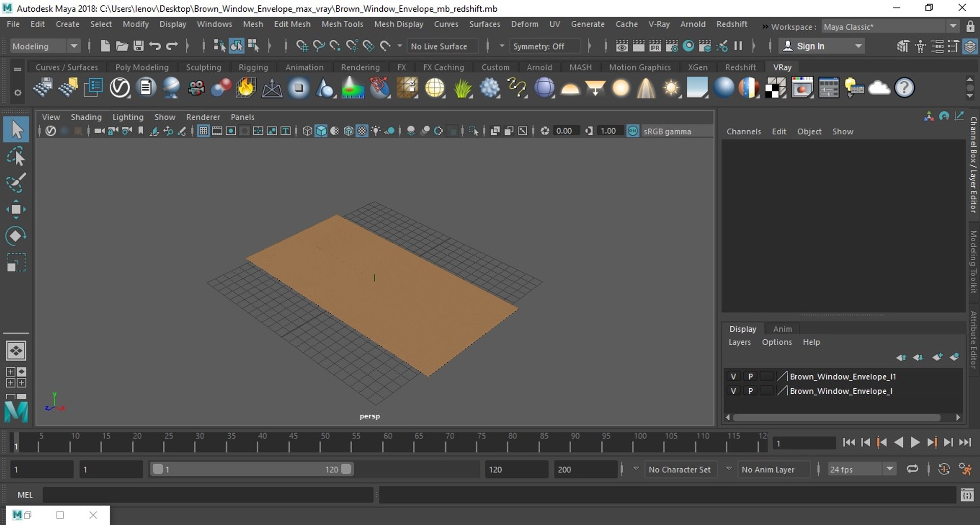Select the Select tool arrow in the toolbox

[17, 130]
